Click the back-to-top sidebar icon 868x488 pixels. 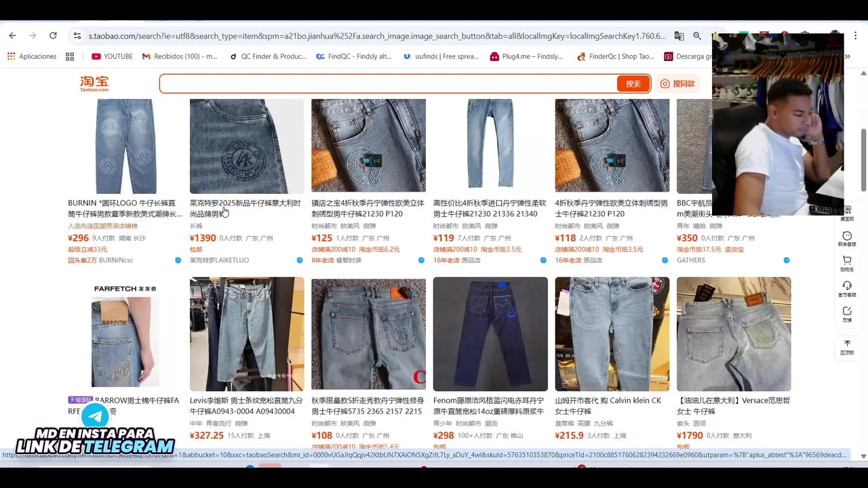(x=847, y=347)
